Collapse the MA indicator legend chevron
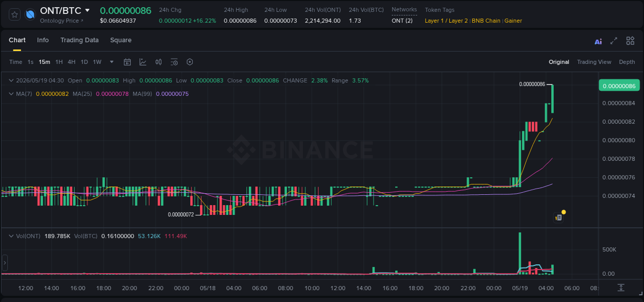This screenshot has height=302, width=644. point(11,94)
